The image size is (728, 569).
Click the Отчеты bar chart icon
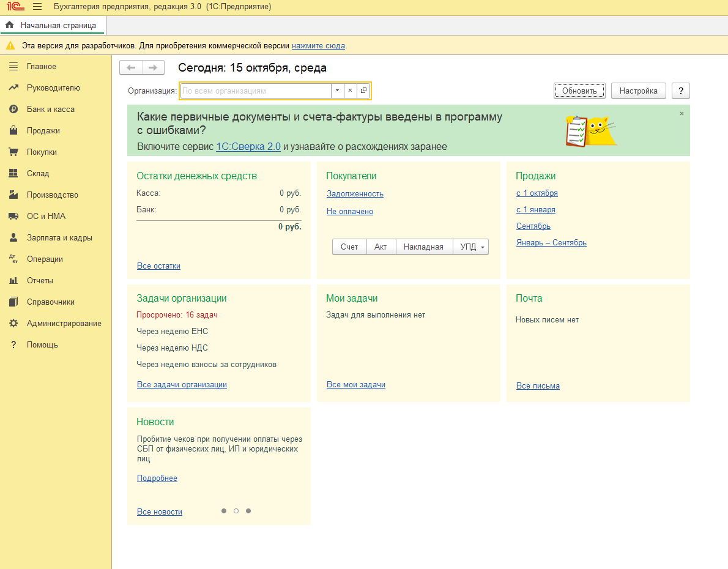click(x=13, y=281)
